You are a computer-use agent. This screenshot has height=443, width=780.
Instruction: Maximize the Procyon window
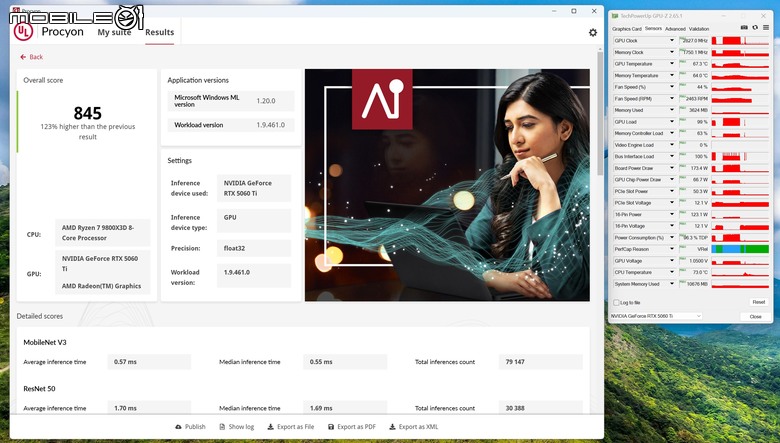pos(574,11)
